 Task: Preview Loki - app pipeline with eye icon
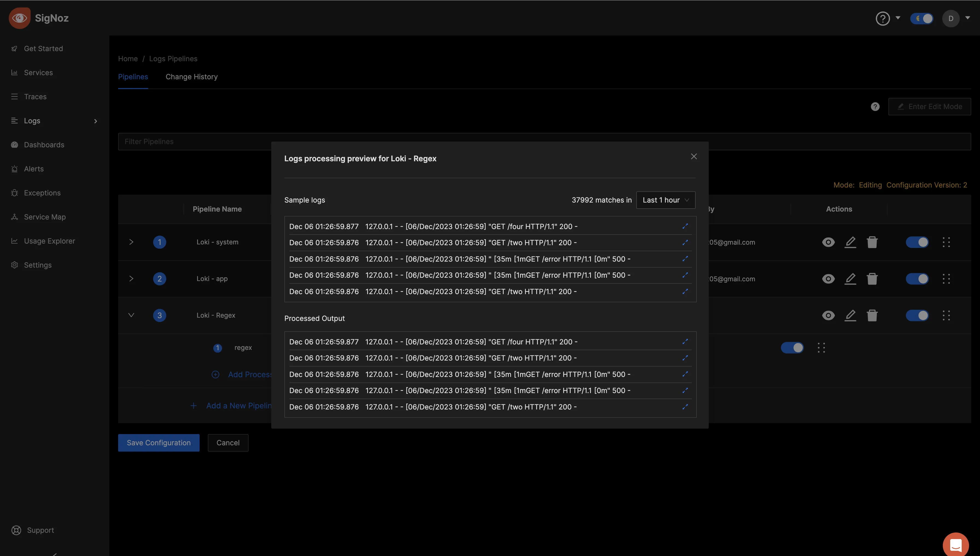[x=828, y=279]
